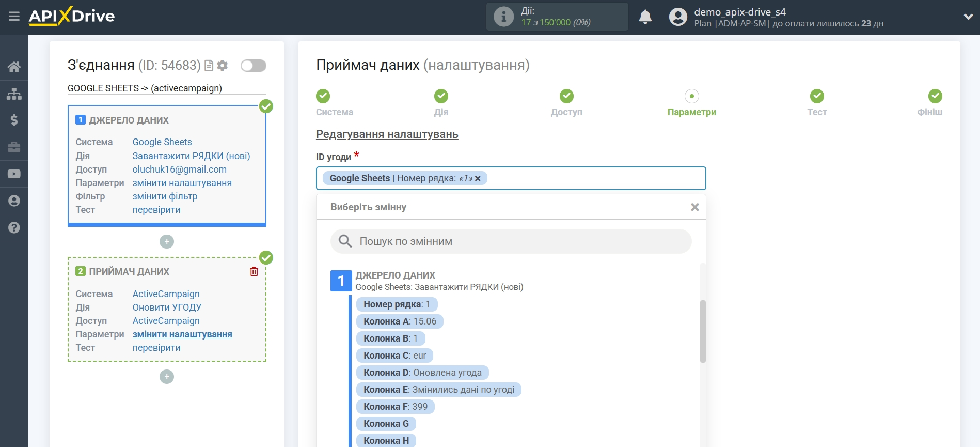Click receiver змінити налаштування link
The width and height of the screenshot is (980, 447).
coord(182,334)
